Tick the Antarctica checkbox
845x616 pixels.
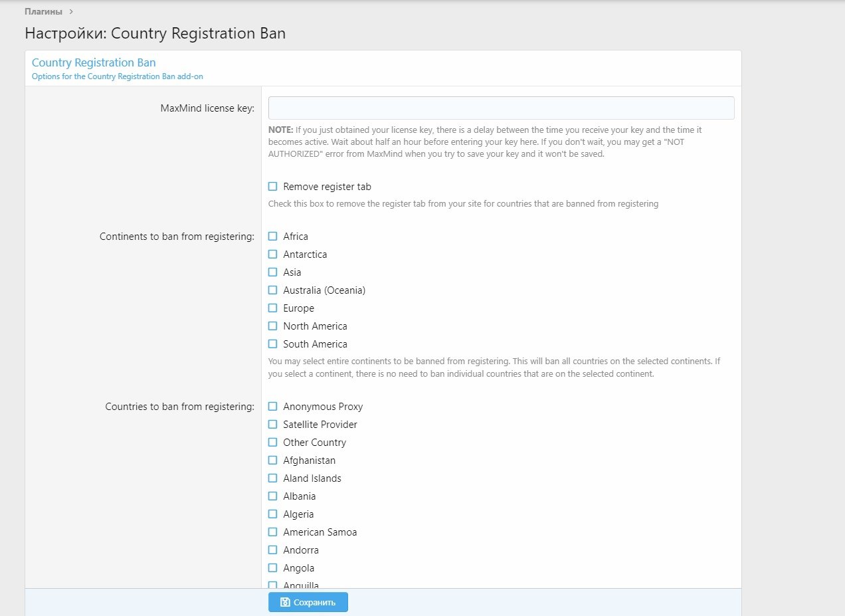coord(272,254)
